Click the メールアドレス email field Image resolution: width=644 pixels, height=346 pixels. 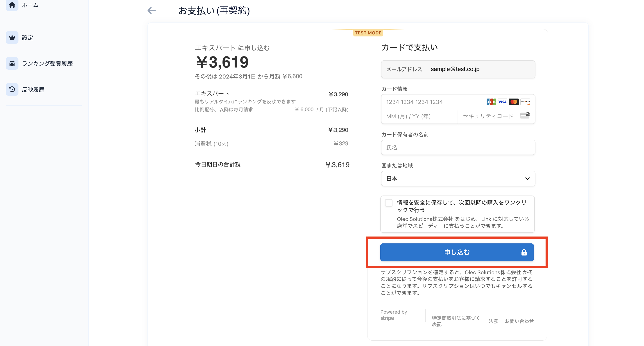458,69
